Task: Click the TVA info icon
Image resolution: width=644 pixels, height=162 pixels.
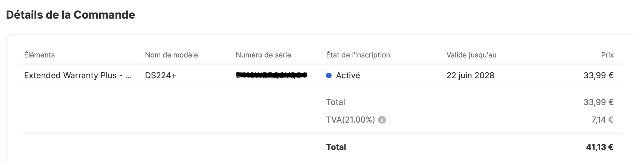Action: (x=382, y=120)
